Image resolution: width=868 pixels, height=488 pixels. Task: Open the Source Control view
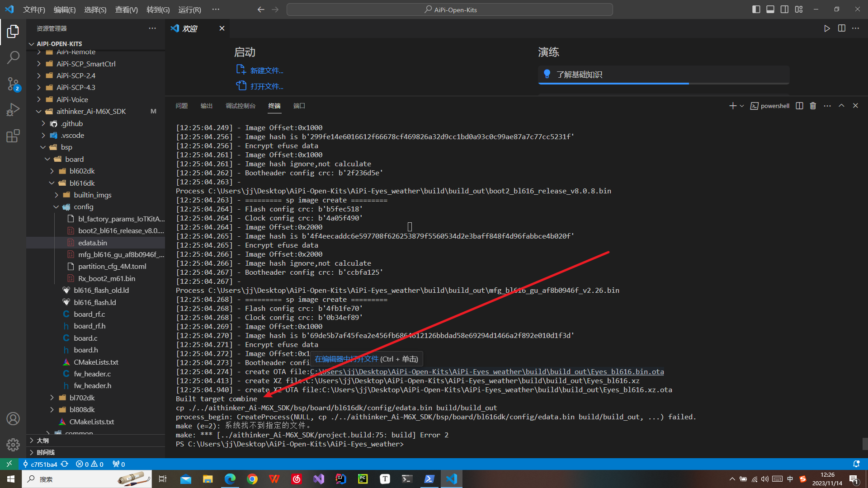pos(13,84)
